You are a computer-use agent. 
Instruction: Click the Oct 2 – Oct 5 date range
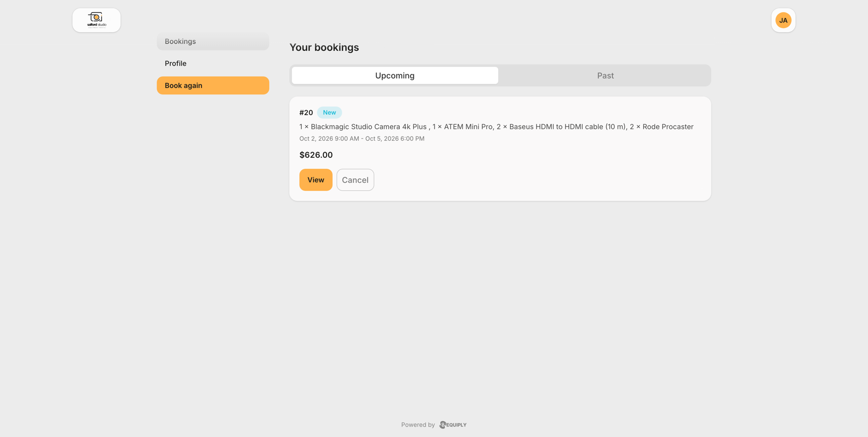click(362, 139)
